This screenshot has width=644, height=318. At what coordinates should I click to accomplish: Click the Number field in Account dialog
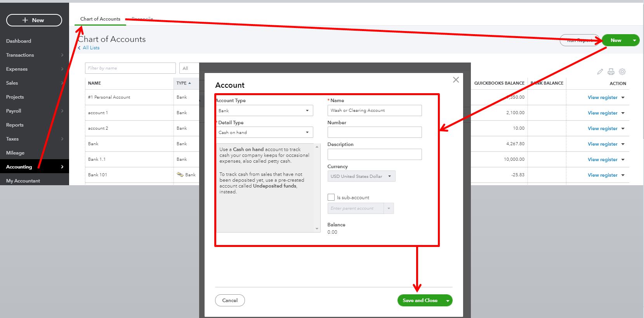tap(375, 132)
